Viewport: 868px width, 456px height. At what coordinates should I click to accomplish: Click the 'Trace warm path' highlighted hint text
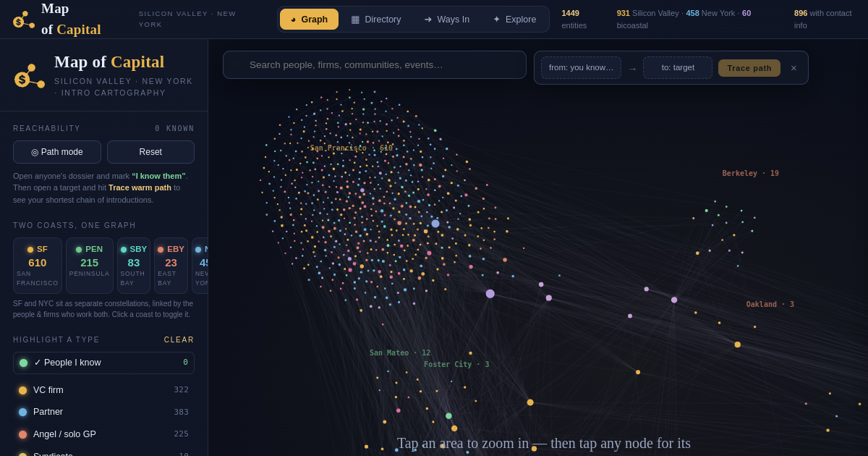140,187
